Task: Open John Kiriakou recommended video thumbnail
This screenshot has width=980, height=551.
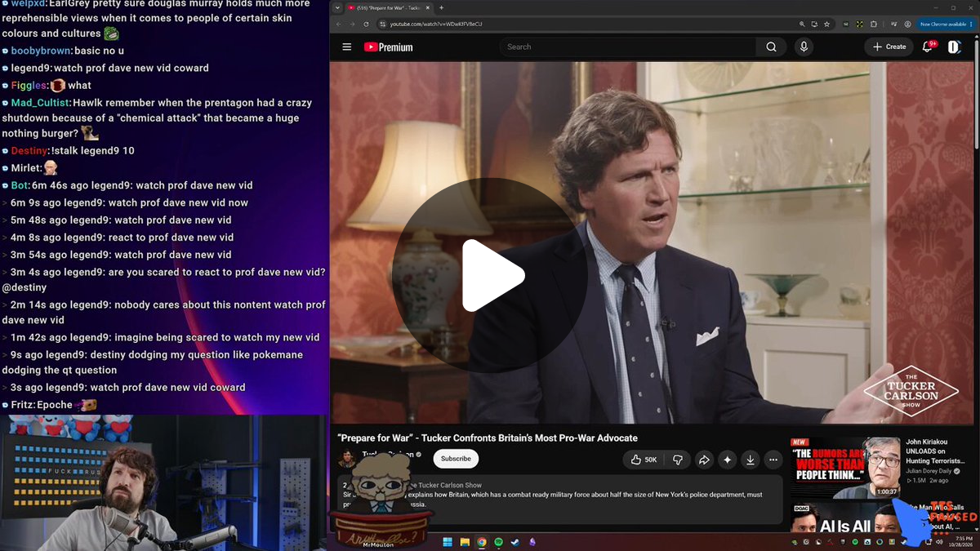Action: pyautogui.click(x=844, y=467)
